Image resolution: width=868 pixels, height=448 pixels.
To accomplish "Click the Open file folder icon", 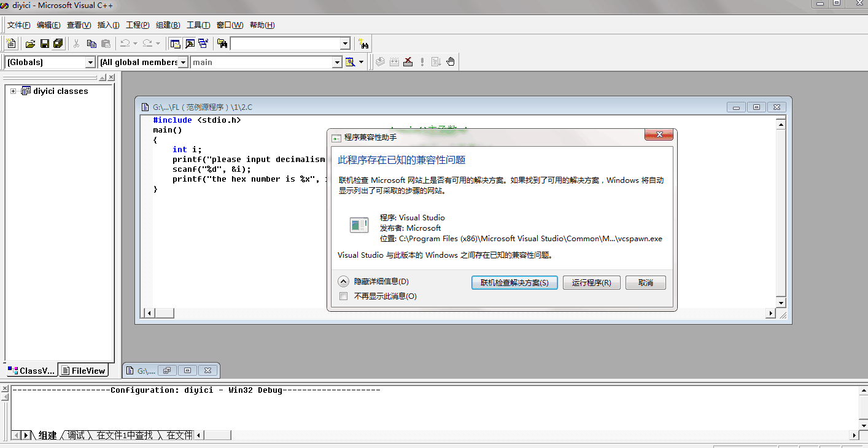I will click(x=30, y=44).
